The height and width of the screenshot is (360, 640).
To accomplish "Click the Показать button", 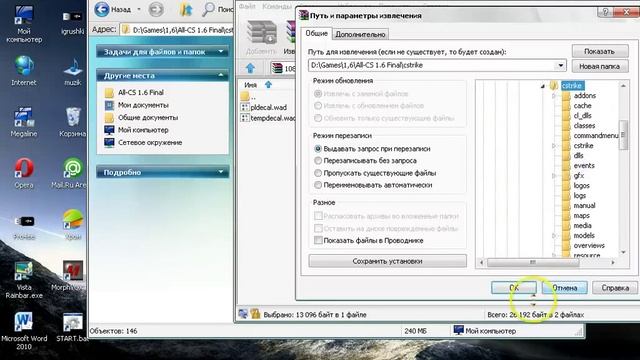I will coord(600,51).
